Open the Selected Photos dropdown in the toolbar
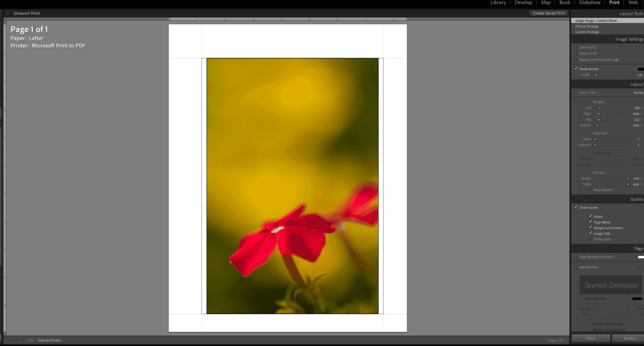Screen dimensions: 644x346 pos(50,340)
